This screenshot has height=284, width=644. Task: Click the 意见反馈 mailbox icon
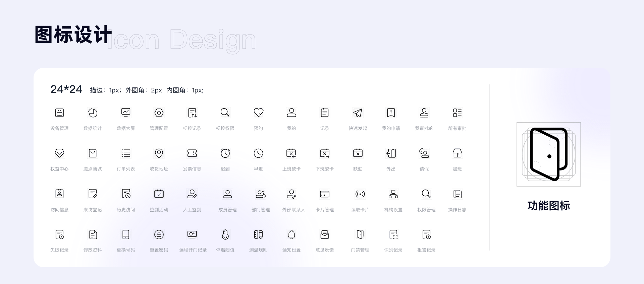(x=325, y=234)
